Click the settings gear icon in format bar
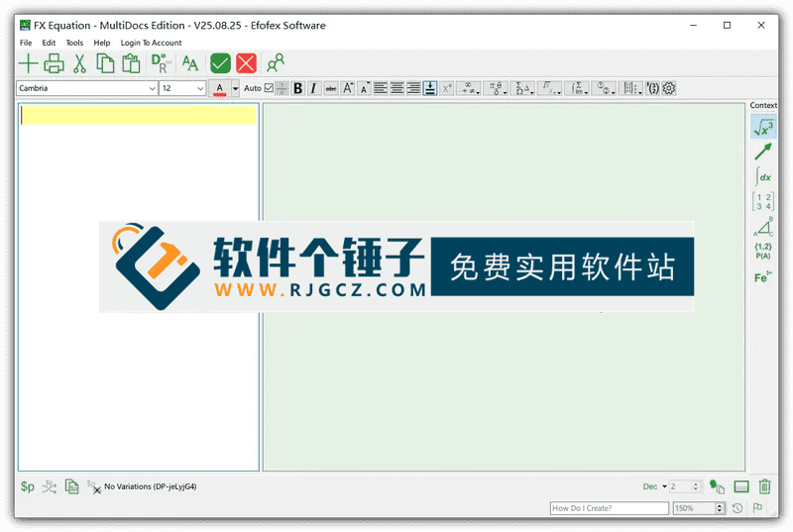 tap(669, 88)
